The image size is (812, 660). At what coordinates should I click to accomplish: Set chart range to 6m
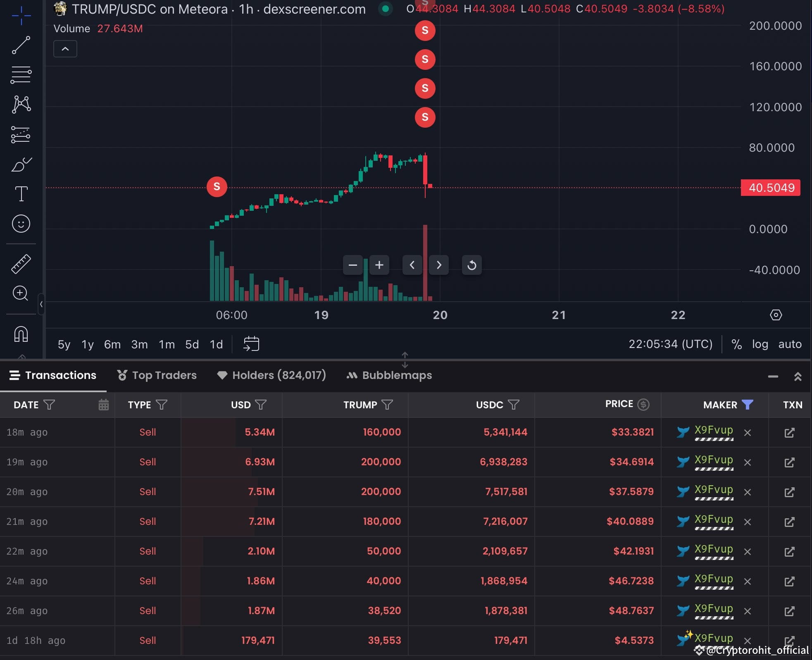tap(112, 344)
